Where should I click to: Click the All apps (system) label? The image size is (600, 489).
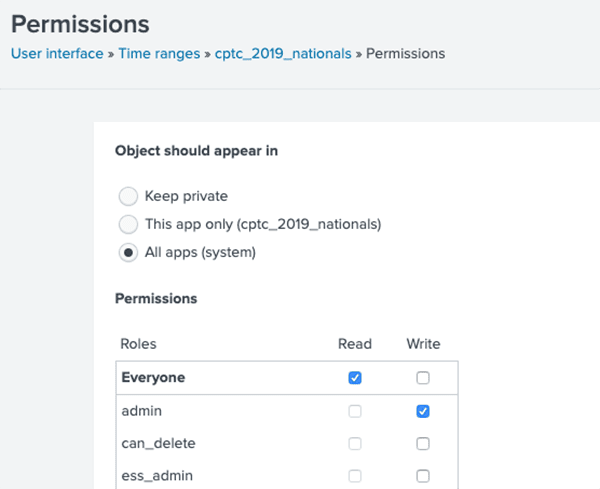click(200, 253)
